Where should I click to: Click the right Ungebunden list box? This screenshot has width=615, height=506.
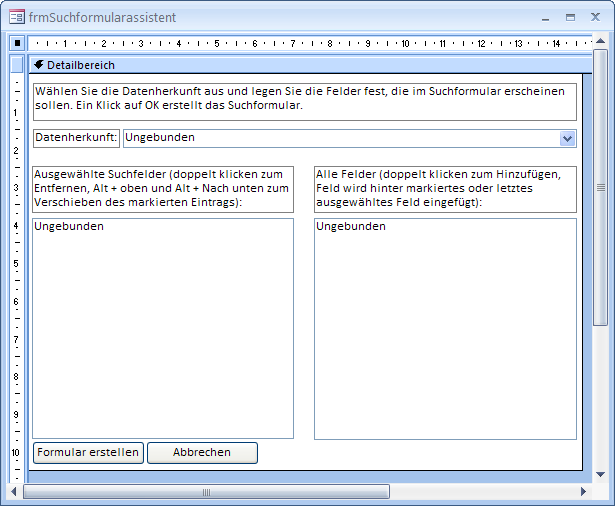click(x=445, y=328)
